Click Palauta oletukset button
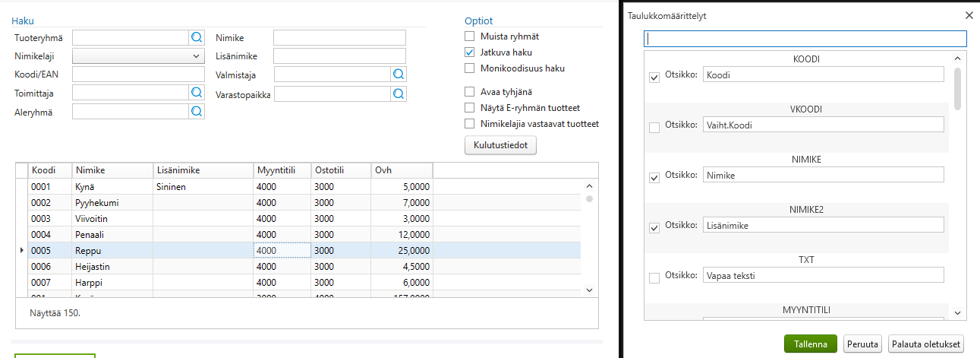This screenshot has width=980, height=358. click(x=926, y=344)
